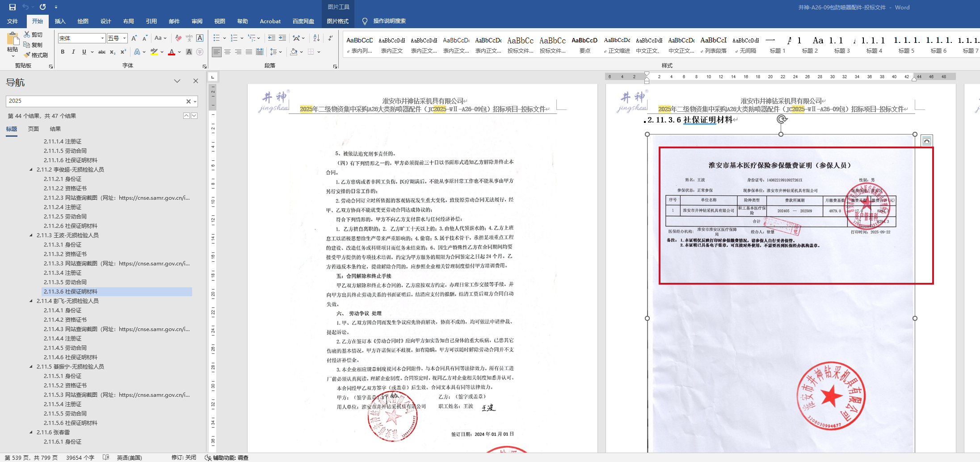
Task: Decrease font size with the shrink font icon
Action: 145,38
